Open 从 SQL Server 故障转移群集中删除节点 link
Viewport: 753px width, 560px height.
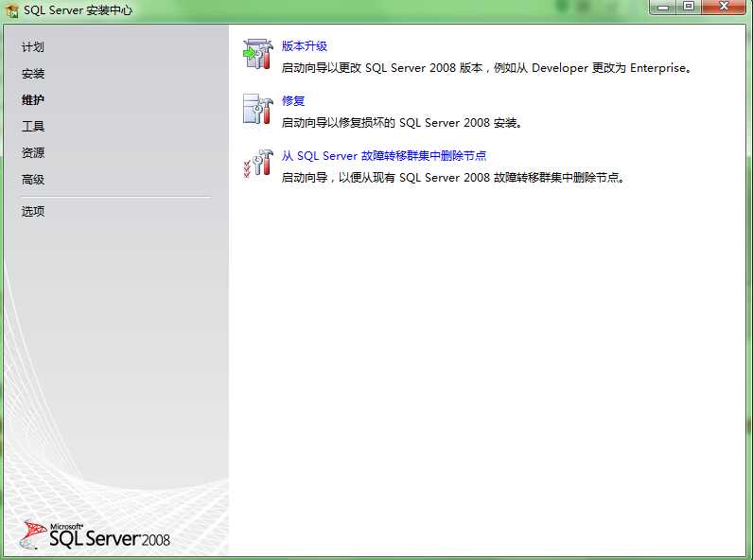click(384, 156)
